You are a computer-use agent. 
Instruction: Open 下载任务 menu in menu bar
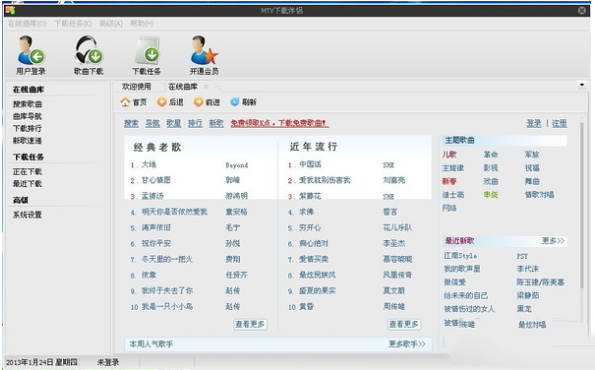pyautogui.click(x=73, y=24)
